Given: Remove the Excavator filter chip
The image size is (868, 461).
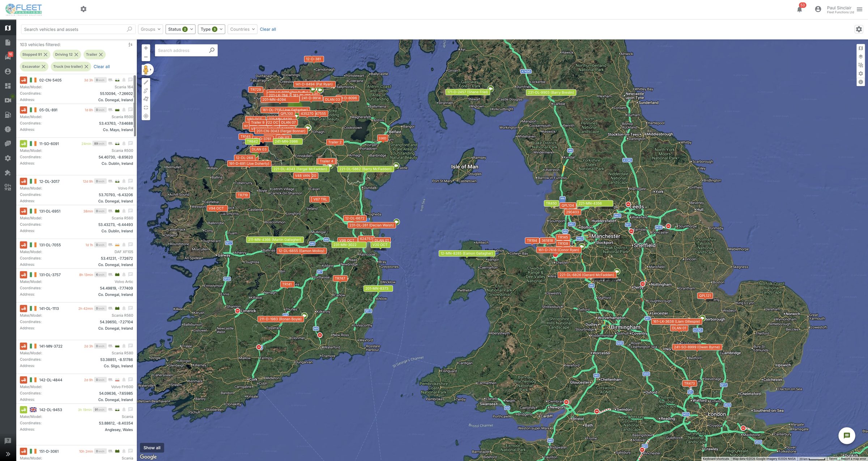Looking at the screenshot, I should 43,67.
